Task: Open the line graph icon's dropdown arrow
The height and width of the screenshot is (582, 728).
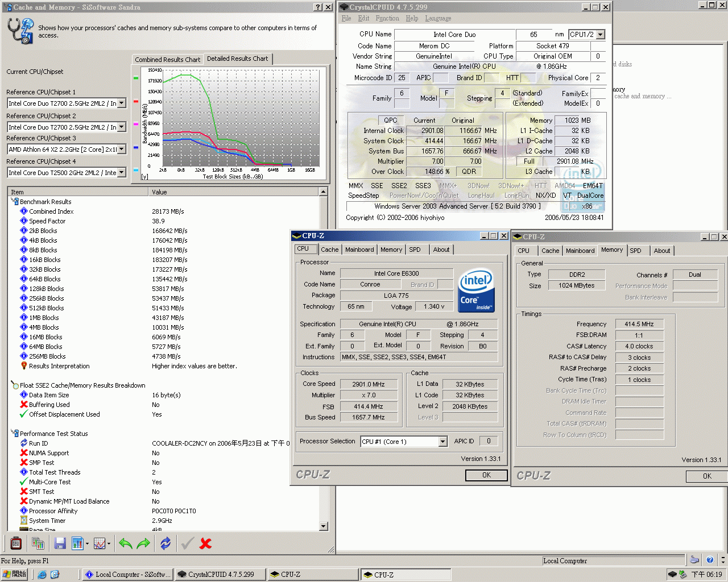Action: point(109,544)
